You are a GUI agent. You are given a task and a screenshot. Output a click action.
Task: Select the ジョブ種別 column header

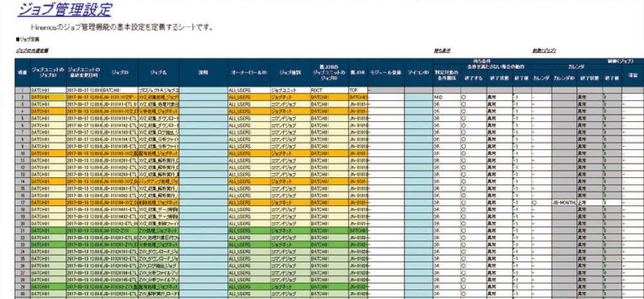coord(289,72)
